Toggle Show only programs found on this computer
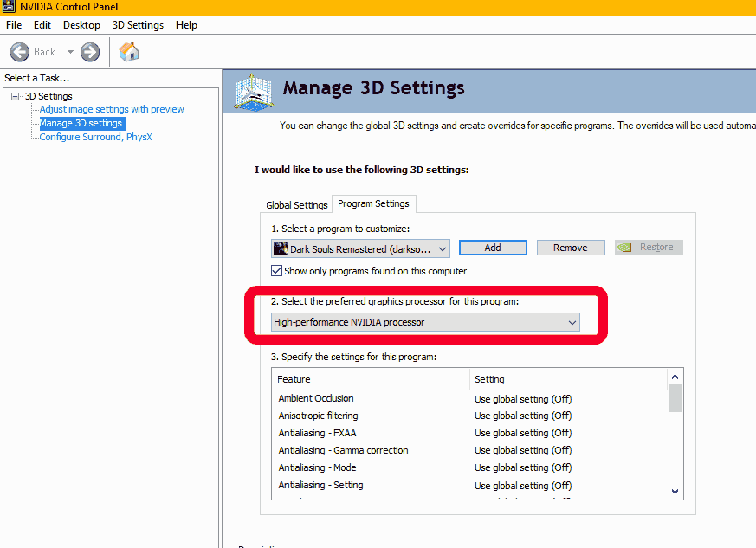 click(x=276, y=271)
